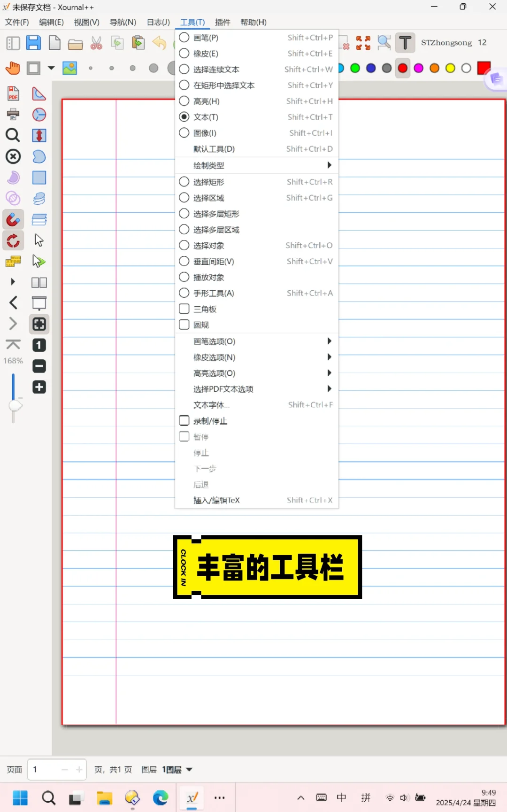The width and height of the screenshot is (507, 812).
Task: Click the fullscreen arrows icon
Action: tap(363, 43)
